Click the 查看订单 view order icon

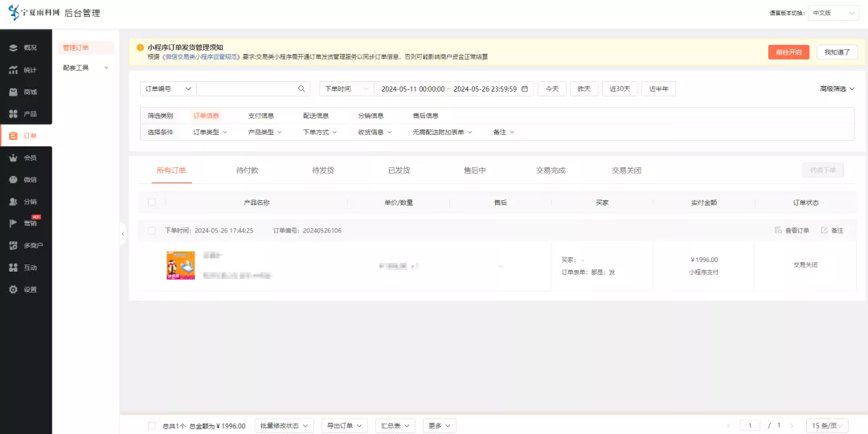[778, 231]
